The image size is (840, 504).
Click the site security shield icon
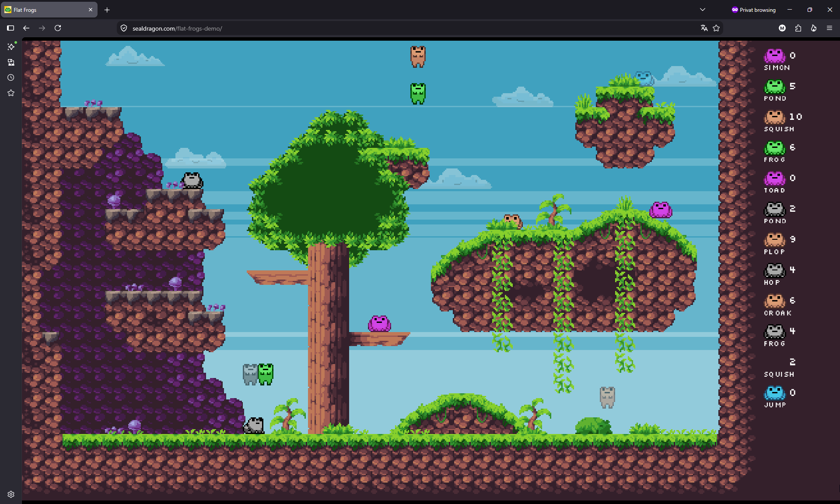pos(124,28)
